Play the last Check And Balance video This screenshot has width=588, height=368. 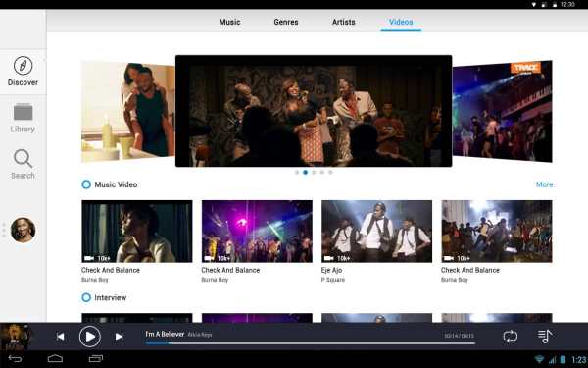[497, 232]
